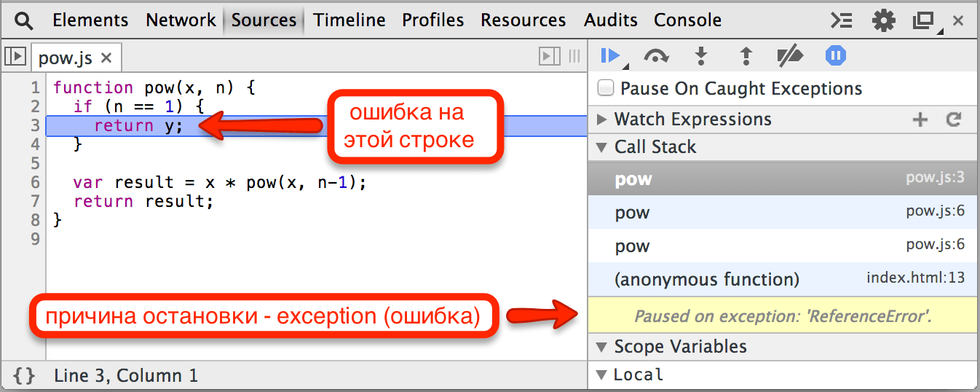Resume script execution button

tap(610, 55)
